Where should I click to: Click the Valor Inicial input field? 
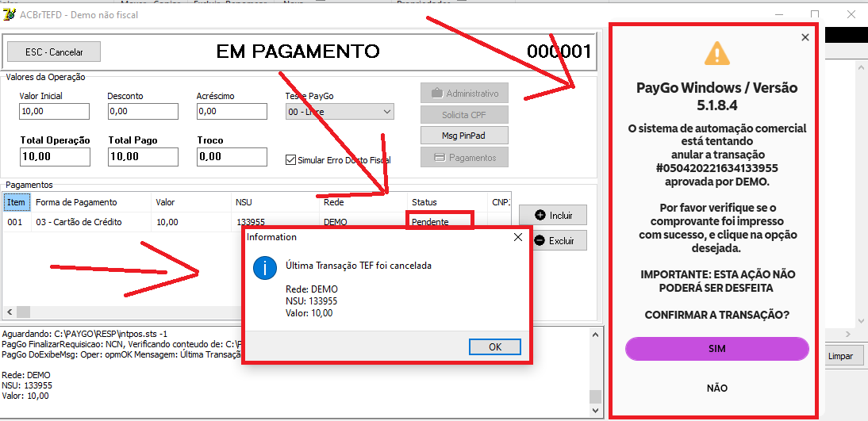pos(54,111)
